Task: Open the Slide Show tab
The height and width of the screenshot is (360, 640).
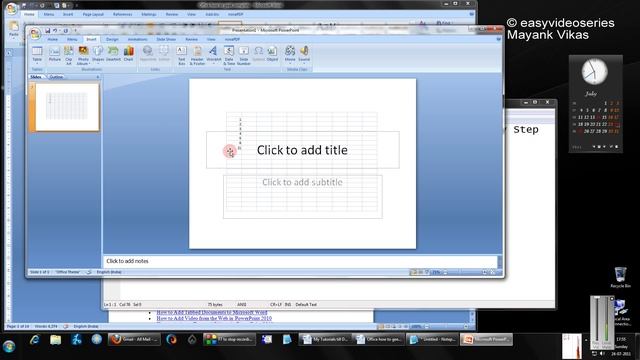Action: (x=166, y=39)
